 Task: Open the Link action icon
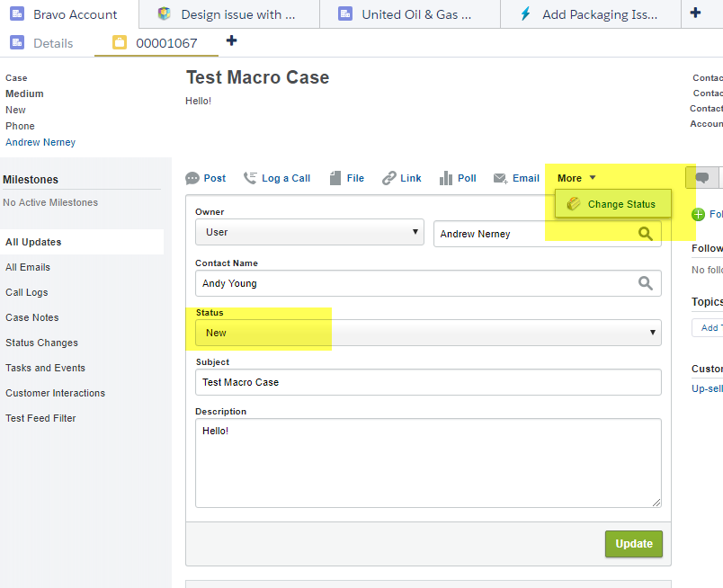pyautogui.click(x=389, y=178)
